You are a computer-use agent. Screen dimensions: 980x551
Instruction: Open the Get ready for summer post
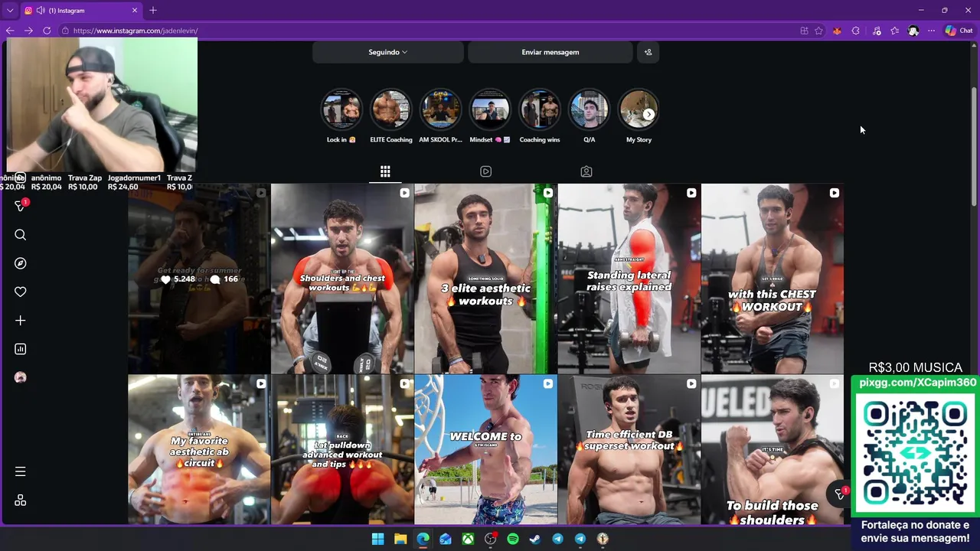[x=199, y=279]
